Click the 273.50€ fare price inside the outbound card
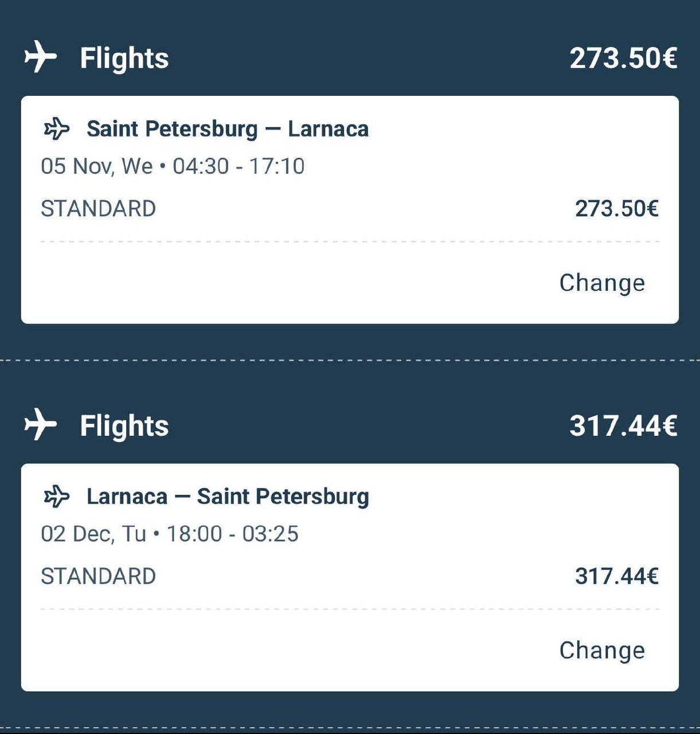700x734 pixels. click(x=616, y=209)
